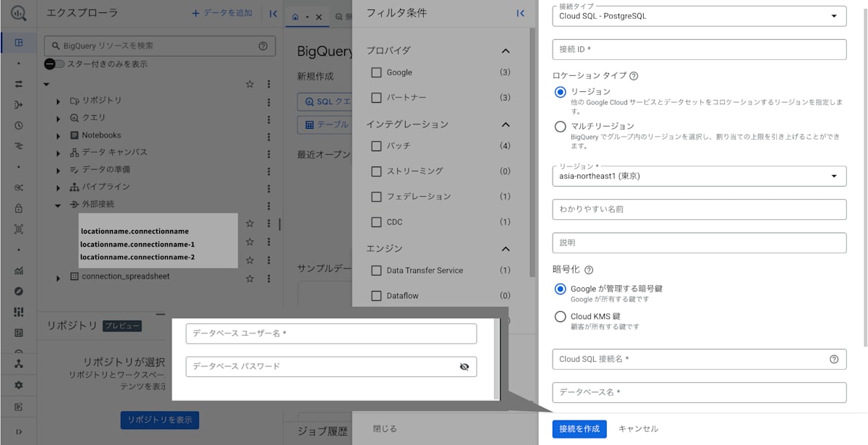Collapse the エンジン filter section
Viewport: 868px width, 445px height.
[506, 249]
